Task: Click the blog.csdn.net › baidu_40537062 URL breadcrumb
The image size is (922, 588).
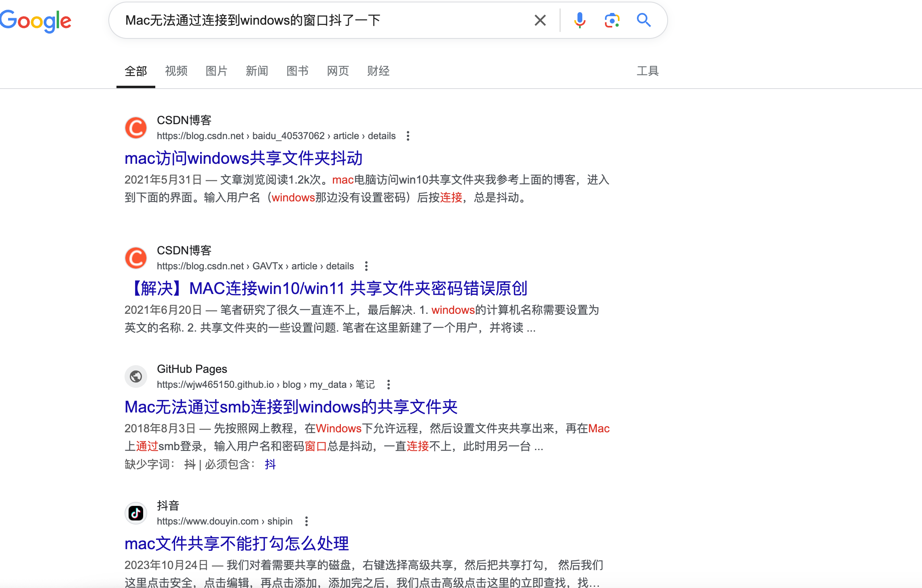Action: click(x=276, y=136)
